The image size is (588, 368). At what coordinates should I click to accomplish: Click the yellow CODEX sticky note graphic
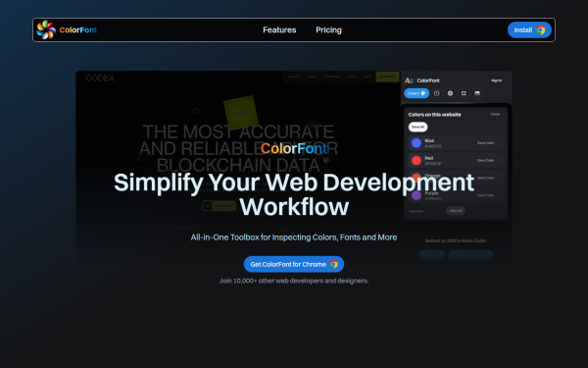pyautogui.click(x=241, y=112)
